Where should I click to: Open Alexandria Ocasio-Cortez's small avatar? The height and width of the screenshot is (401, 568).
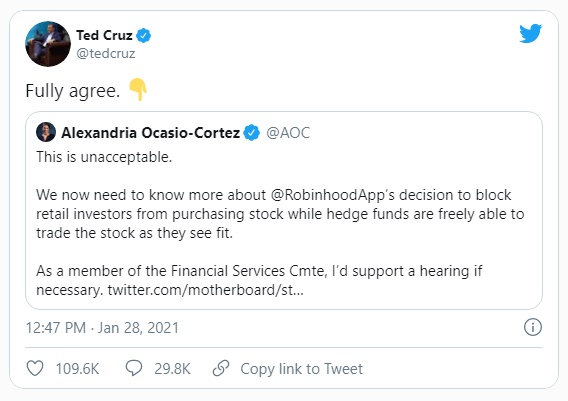tap(46, 132)
